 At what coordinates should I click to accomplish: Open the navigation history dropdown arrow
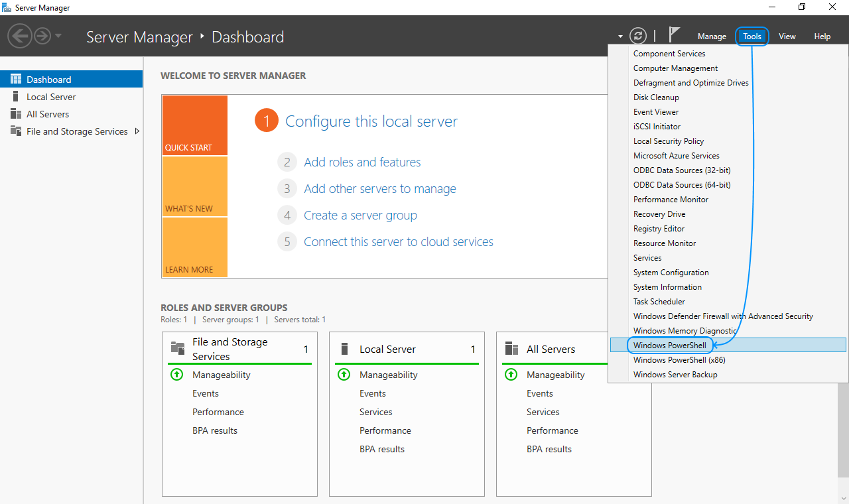(58, 35)
